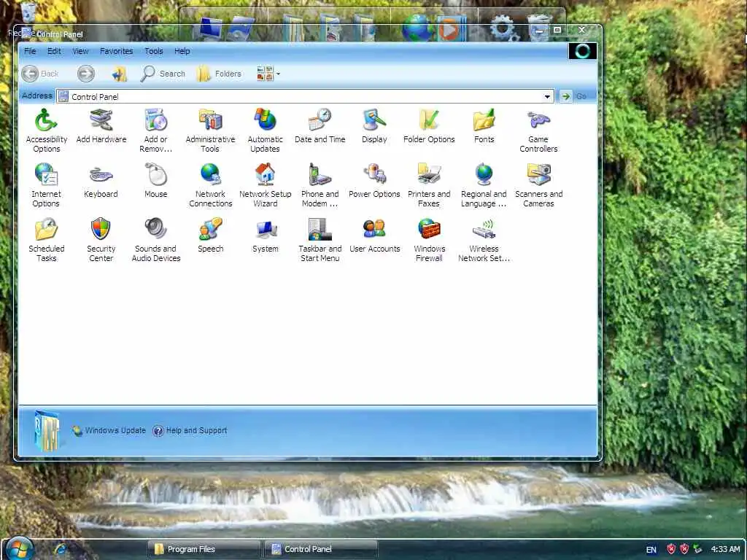Screen dimensions: 747x560
Task: Launch Internet Explorer from quick launch
Action: coord(61,549)
